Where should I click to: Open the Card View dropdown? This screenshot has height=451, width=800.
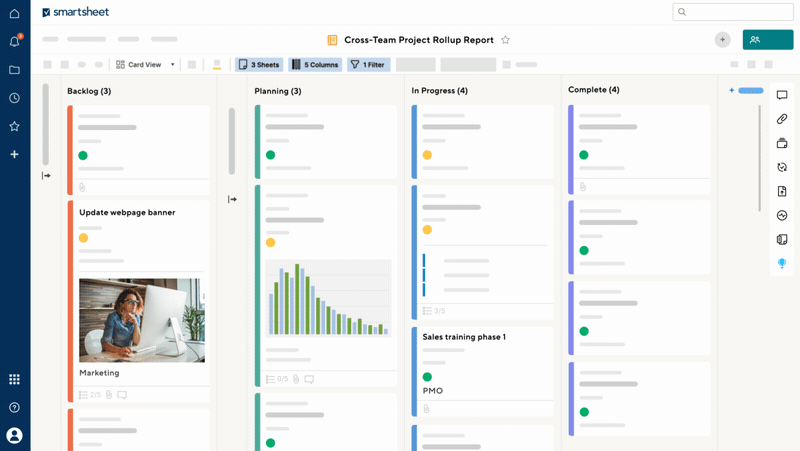pyautogui.click(x=145, y=65)
